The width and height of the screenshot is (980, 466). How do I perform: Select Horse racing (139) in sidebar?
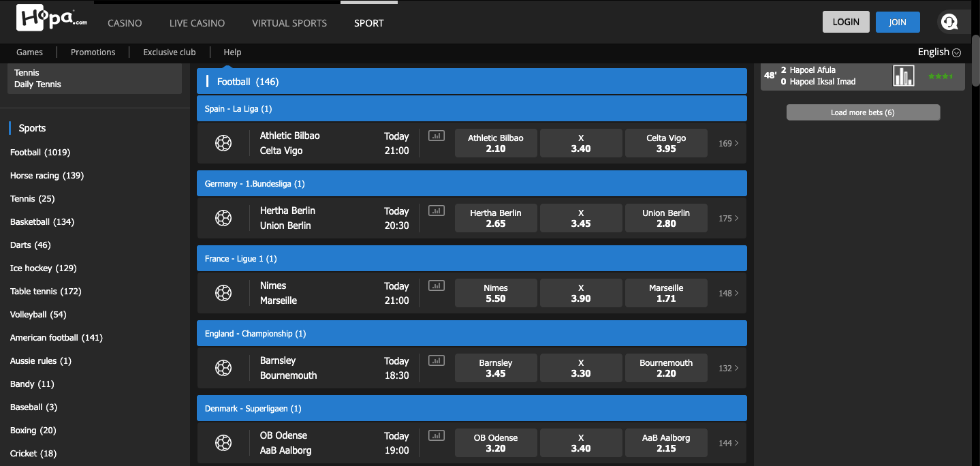click(47, 176)
